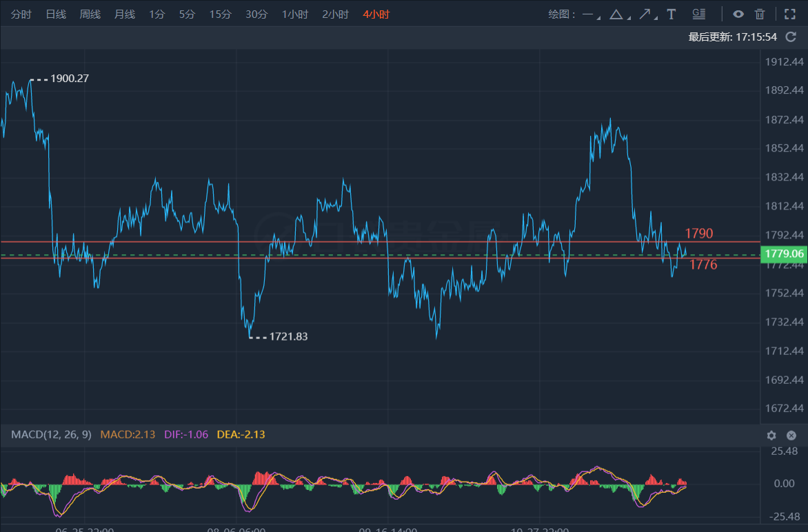Select the text annotation tool
Image resolution: width=808 pixels, height=532 pixels.
671,14
